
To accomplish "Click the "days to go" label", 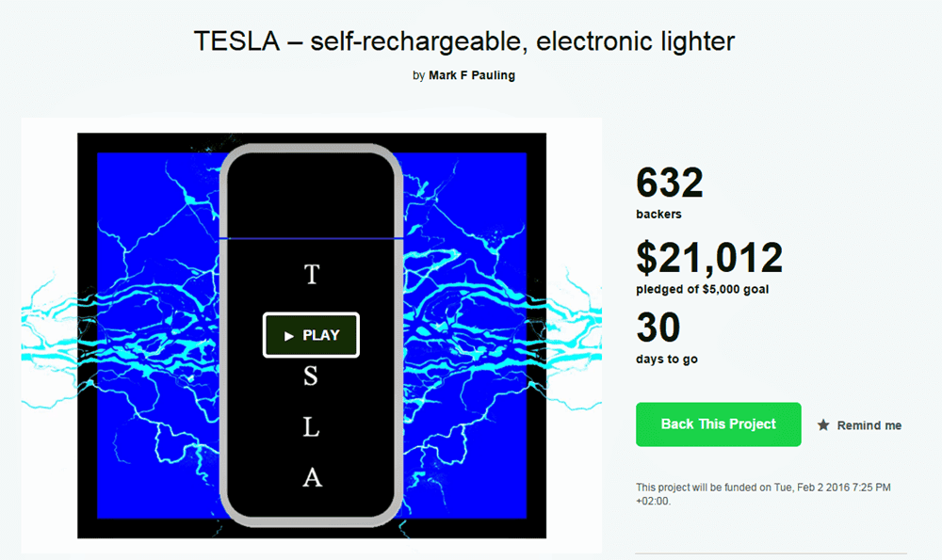I will [x=667, y=359].
